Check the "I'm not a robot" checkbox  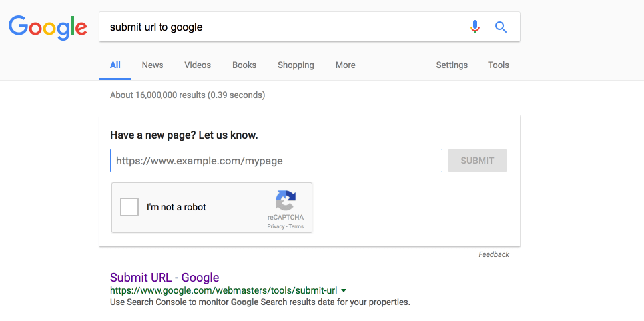pyautogui.click(x=129, y=207)
